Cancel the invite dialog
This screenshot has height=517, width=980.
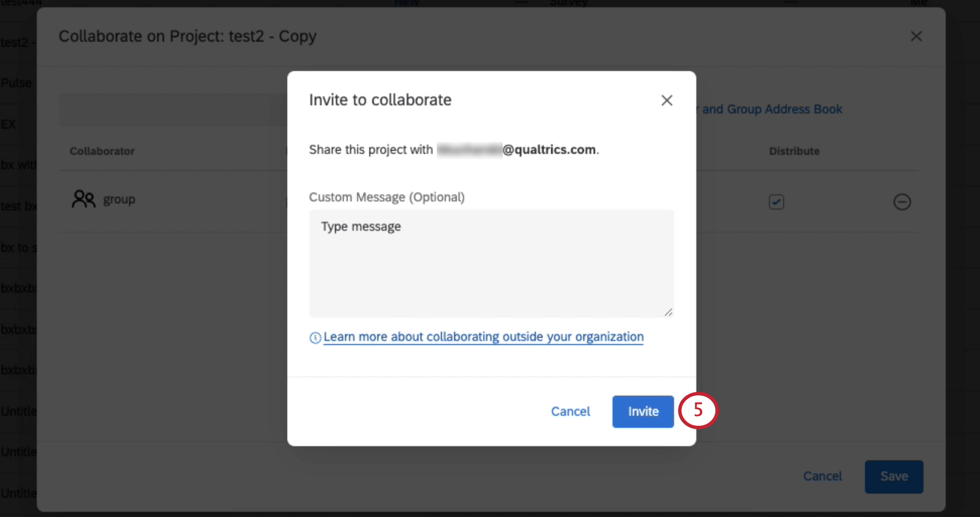[570, 411]
